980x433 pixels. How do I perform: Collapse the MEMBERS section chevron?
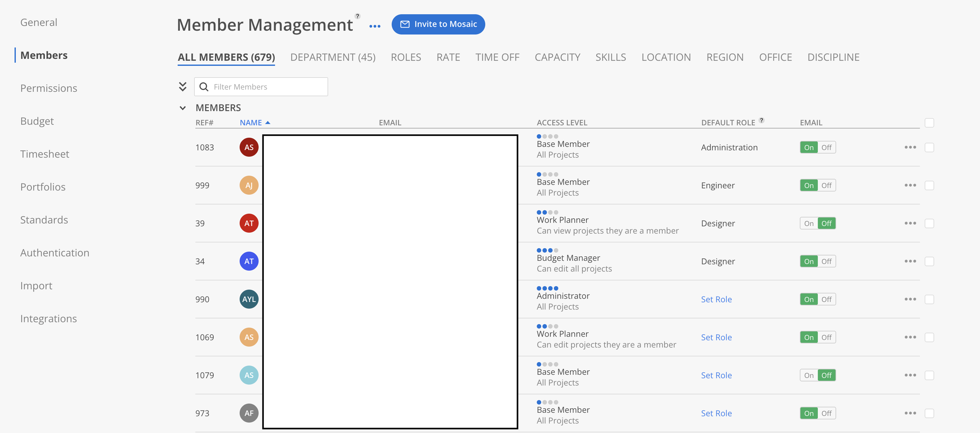point(183,108)
